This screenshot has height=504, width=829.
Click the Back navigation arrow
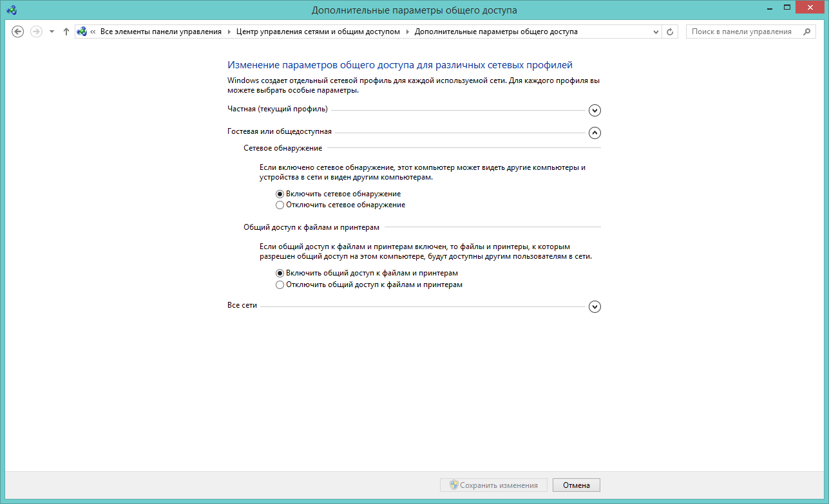(18, 32)
